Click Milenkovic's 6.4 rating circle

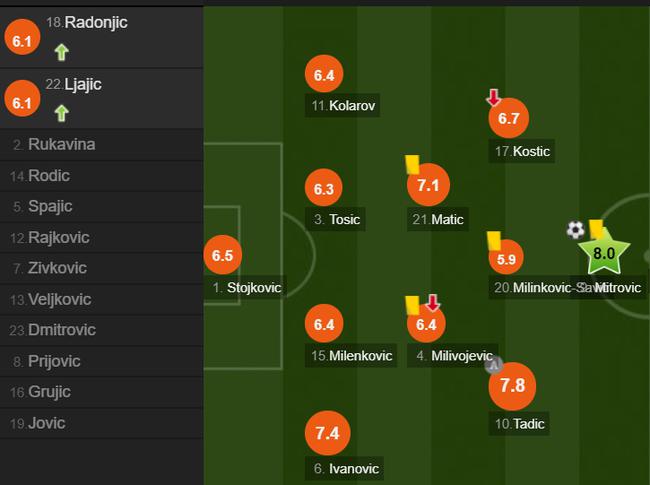tap(324, 324)
